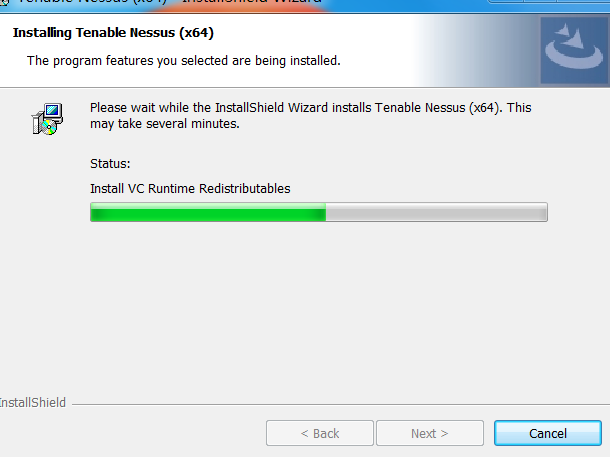Viewport: 610px width, 457px height.
Task: Click the blue gradient area of header banner
Action: [x=477, y=51]
